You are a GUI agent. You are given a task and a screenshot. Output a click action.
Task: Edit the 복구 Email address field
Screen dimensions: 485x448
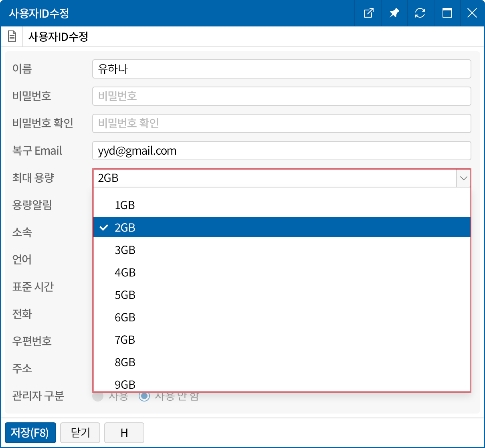(x=281, y=151)
